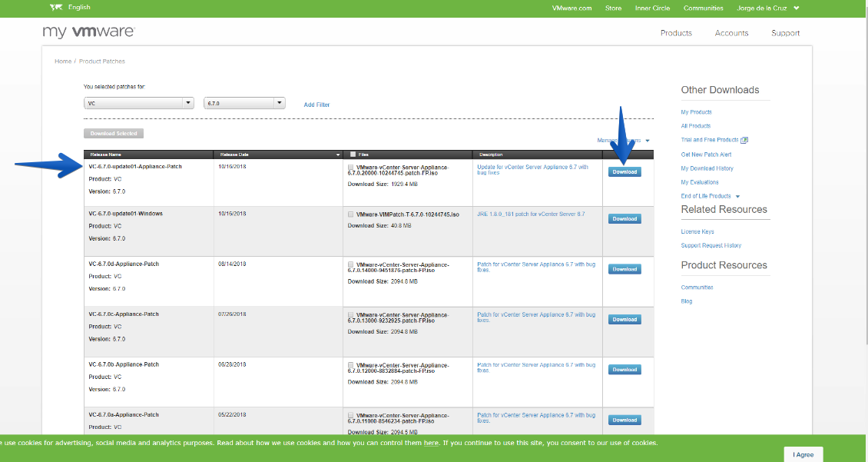Screen dimensions: 868x462
Task: Open the Manage Columns dropdown arrow
Action: pyautogui.click(x=647, y=141)
